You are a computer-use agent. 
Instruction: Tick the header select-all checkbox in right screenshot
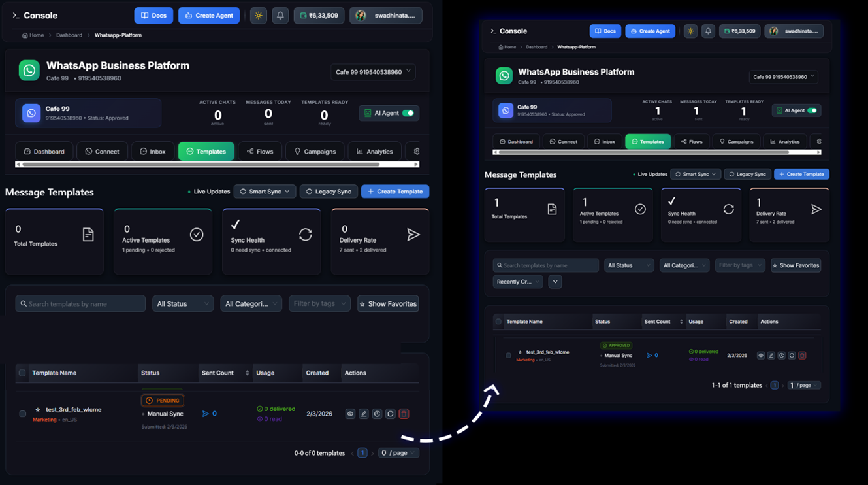tap(498, 322)
